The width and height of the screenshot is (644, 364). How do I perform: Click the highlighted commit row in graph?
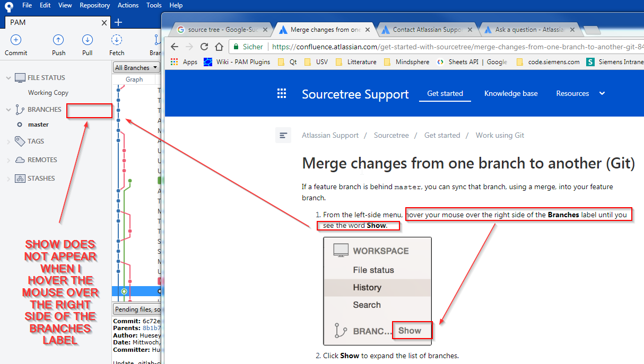tap(137, 291)
